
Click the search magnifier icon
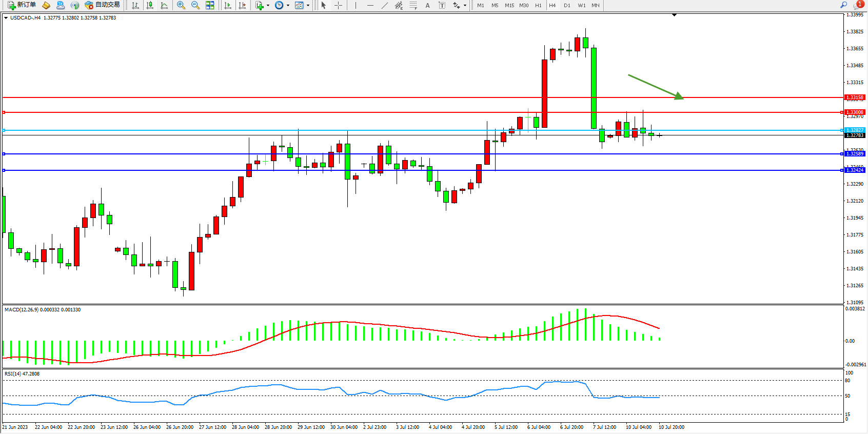pos(843,5)
